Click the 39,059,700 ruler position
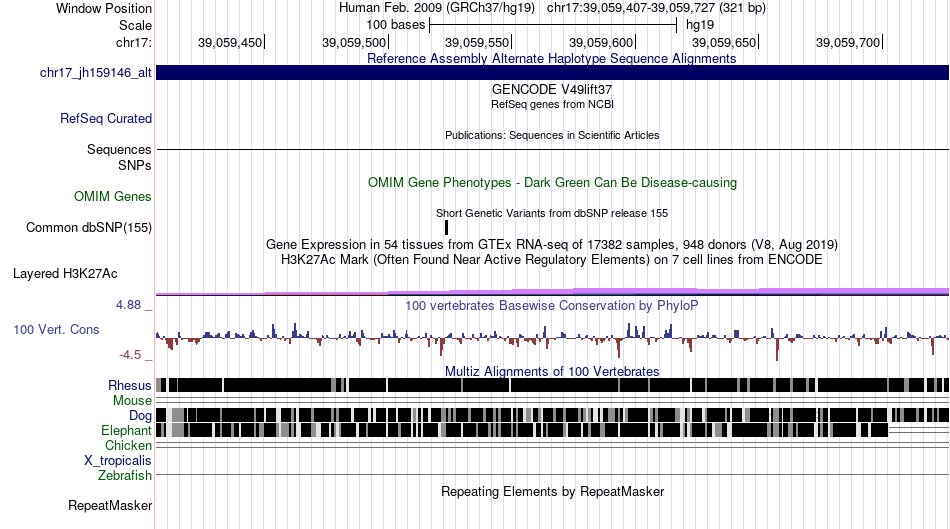Viewport: 950px width, 529px height. click(x=848, y=42)
